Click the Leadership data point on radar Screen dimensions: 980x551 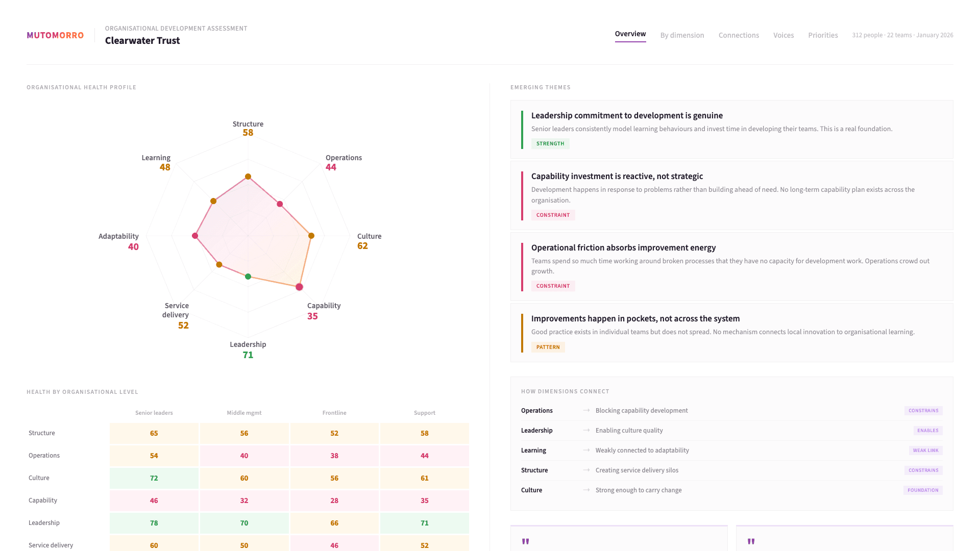pyautogui.click(x=248, y=277)
